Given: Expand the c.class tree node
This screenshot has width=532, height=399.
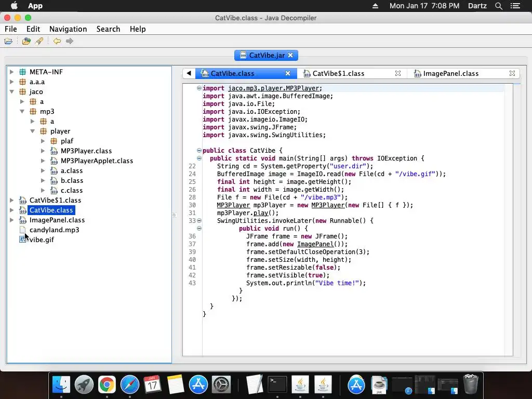Looking at the screenshot, I should point(43,190).
